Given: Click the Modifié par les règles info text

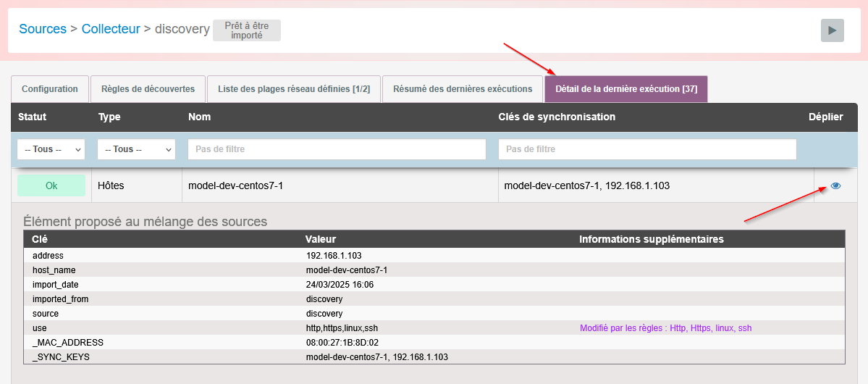Looking at the screenshot, I should point(665,328).
